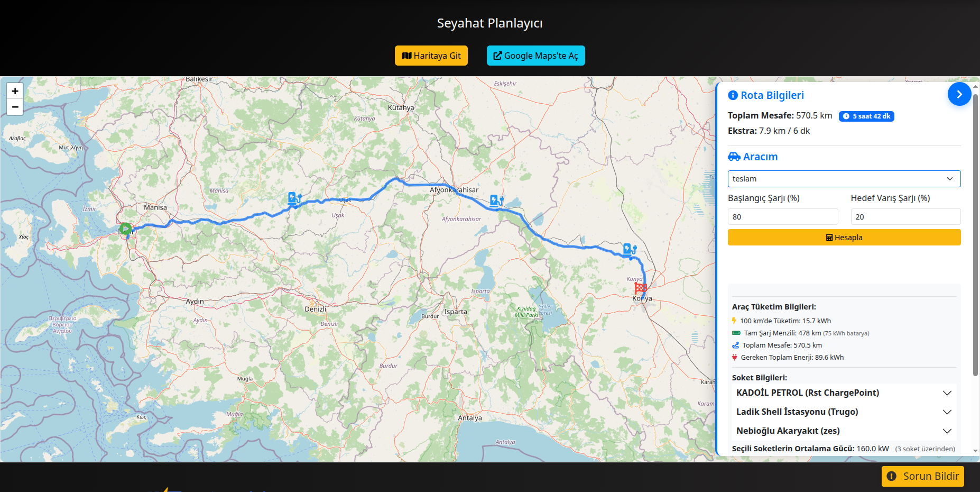Viewport: 980px width, 492px height.
Task: Click the charging station marker north of Konya
Action: 629,249
